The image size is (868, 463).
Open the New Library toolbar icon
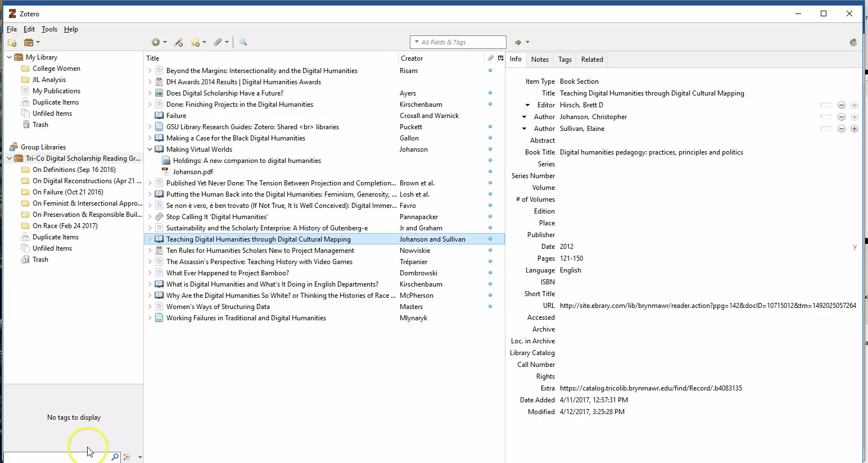click(x=29, y=42)
